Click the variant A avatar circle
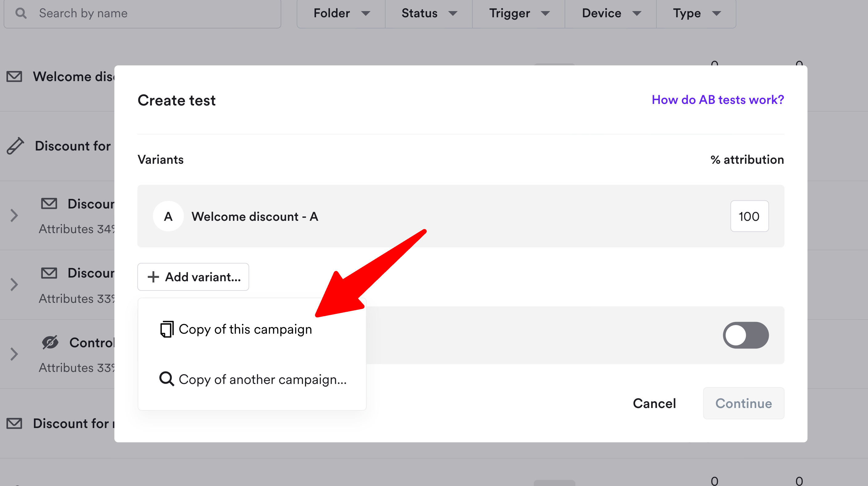The width and height of the screenshot is (868, 486). (168, 216)
